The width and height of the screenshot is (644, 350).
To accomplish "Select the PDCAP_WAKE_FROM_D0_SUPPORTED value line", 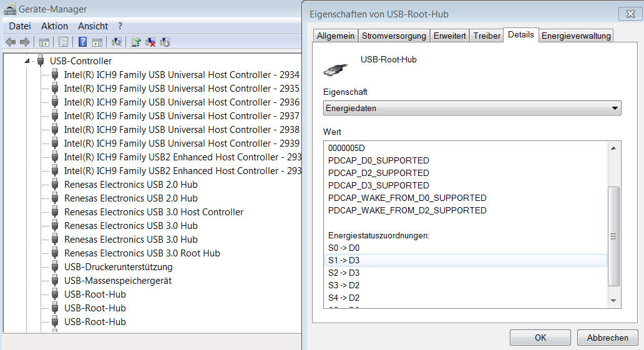I will pyautogui.click(x=407, y=198).
